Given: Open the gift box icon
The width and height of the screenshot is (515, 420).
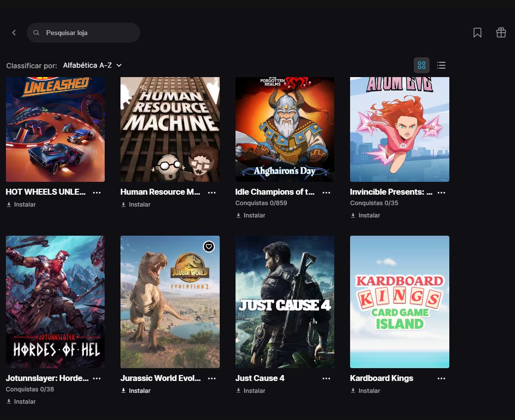Looking at the screenshot, I should pyautogui.click(x=501, y=33).
